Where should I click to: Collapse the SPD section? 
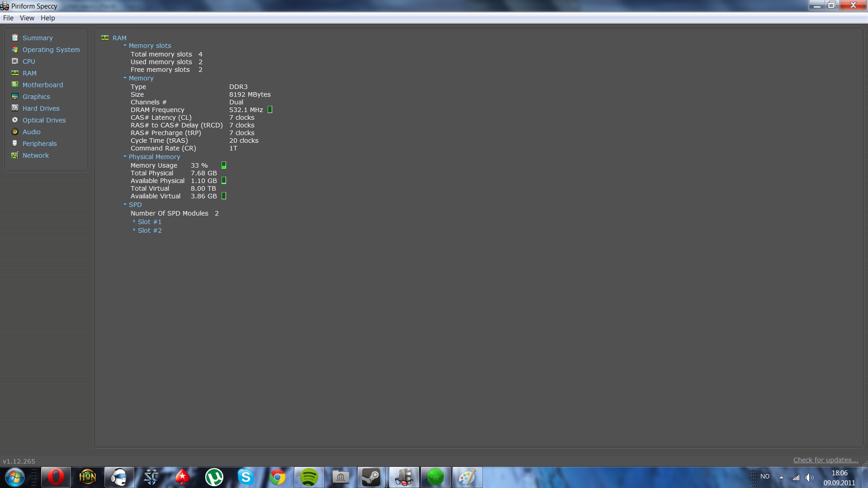pyautogui.click(x=125, y=204)
